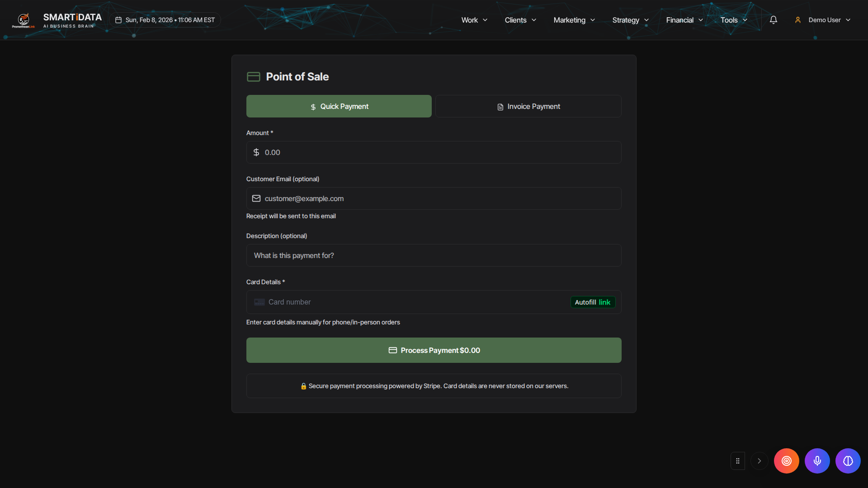The height and width of the screenshot is (488, 868).
Task: Click the Point of Sale card icon
Action: [x=253, y=77]
